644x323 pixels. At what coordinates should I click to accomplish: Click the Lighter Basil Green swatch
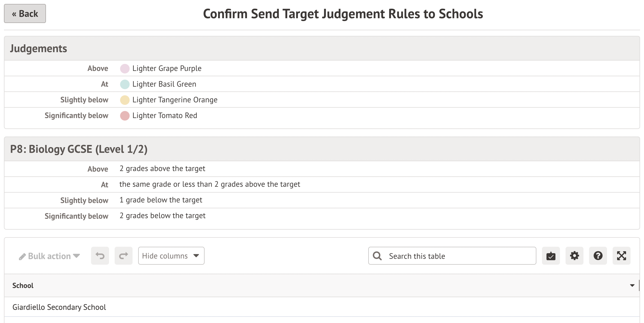coord(125,84)
